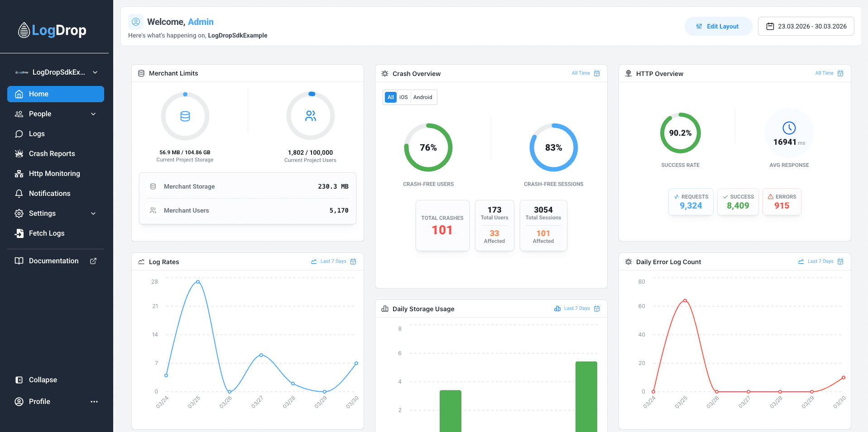
Task: Expand the LogDropSdkEx project dropdown
Action: (57, 72)
